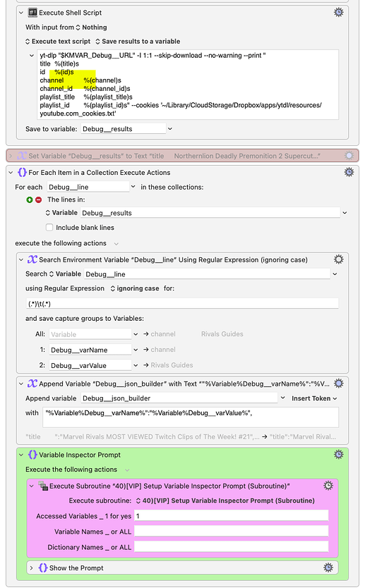Expand the disabled Set Variable Debug__results action
This screenshot has height=588, width=365.
[11, 156]
